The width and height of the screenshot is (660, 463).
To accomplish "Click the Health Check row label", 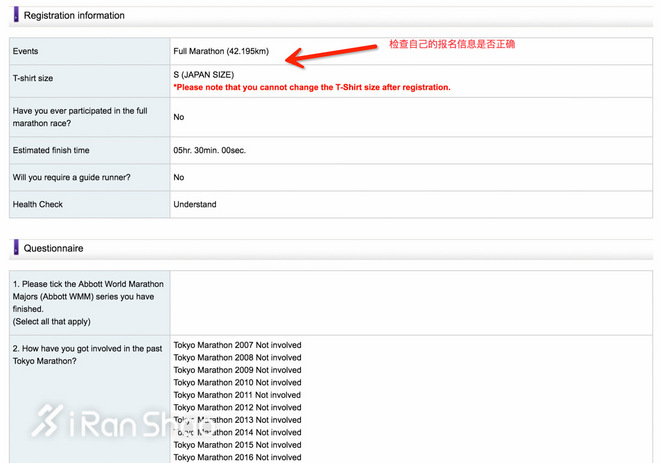I will [x=38, y=204].
